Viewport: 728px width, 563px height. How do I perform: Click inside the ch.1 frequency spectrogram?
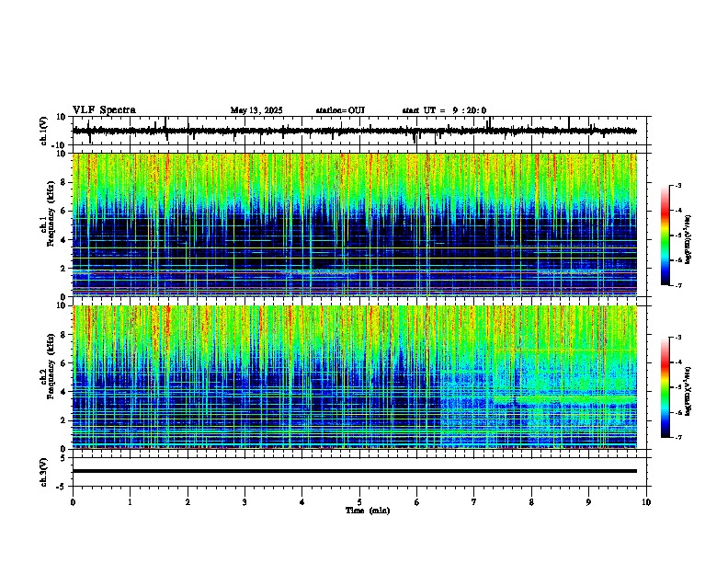click(355, 224)
